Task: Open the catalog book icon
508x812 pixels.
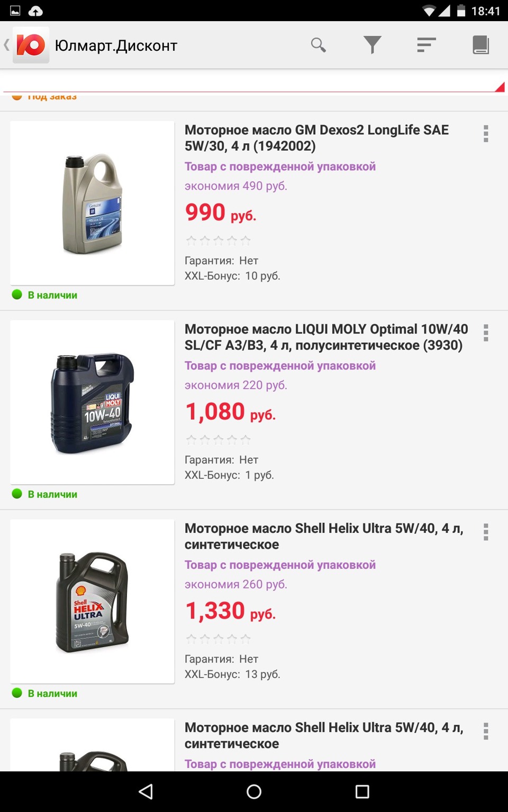Action: [480, 45]
